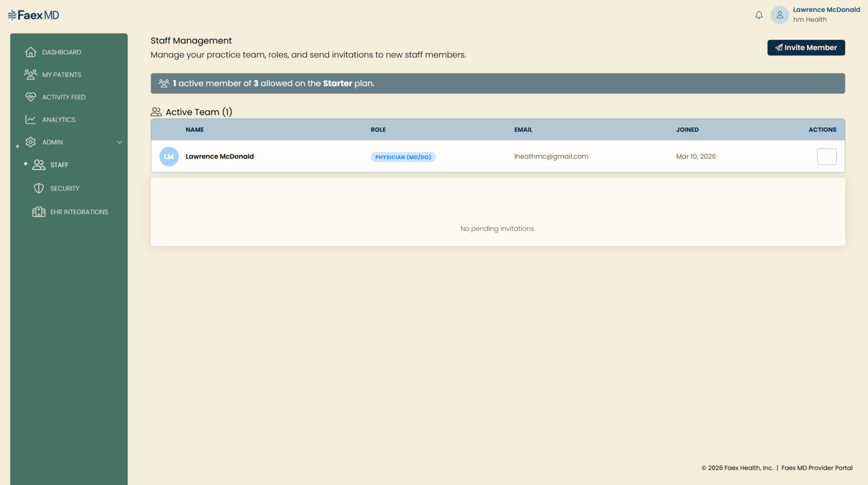868x485 pixels.
Task: Click the Active Team heading icon
Action: (156, 112)
